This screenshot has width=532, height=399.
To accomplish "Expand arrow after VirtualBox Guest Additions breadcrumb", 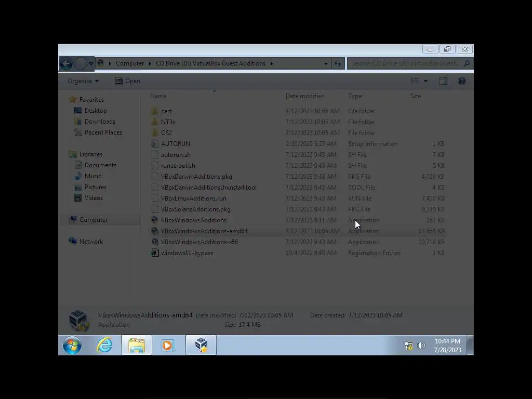I will tap(271, 63).
